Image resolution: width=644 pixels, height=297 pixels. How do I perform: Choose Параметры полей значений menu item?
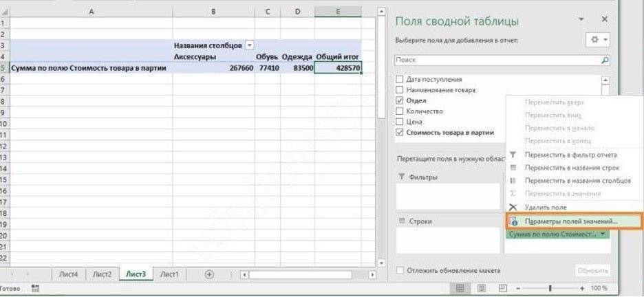tap(570, 221)
